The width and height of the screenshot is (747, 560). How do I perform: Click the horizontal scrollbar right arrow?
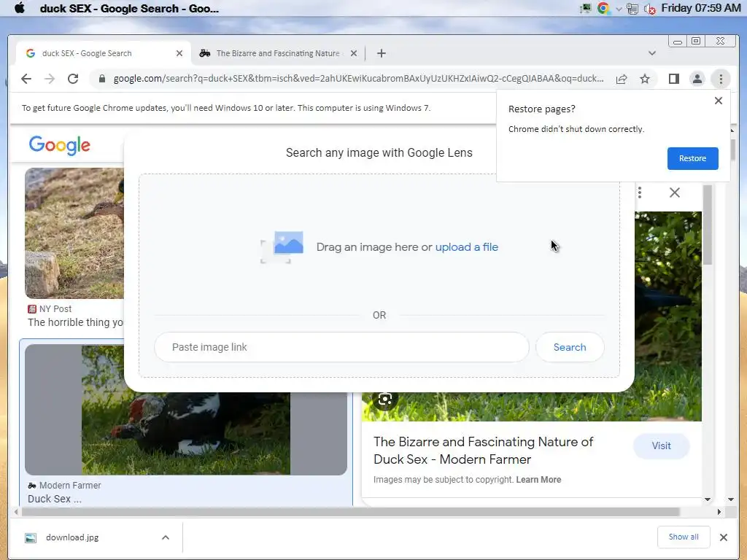click(x=719, y=512)
